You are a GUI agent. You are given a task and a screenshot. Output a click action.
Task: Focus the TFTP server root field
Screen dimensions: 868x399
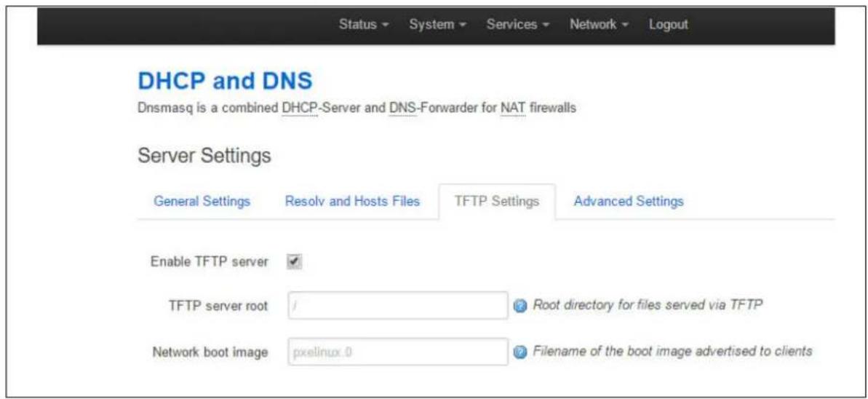[x=397, y=305]
